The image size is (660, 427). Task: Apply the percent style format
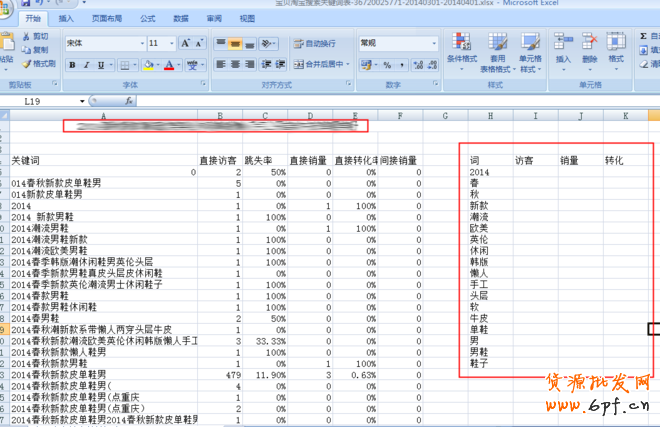click(x=387, y=65)
